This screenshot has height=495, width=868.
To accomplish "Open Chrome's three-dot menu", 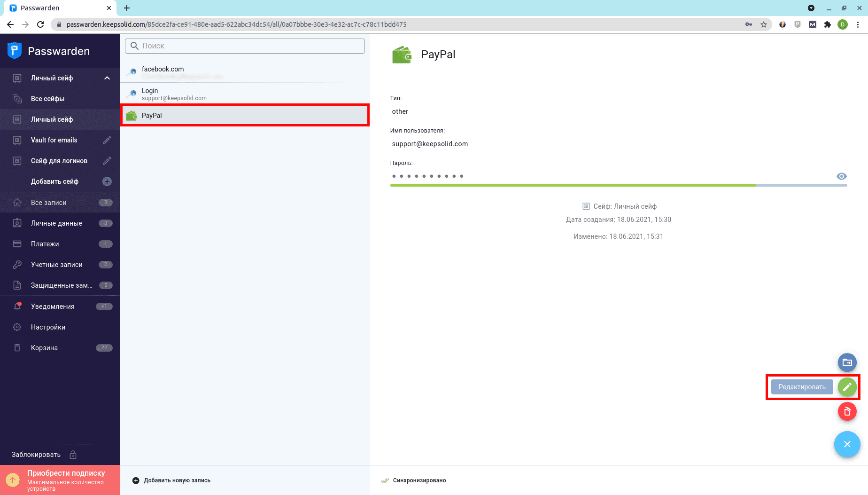I will click(858, 24).
